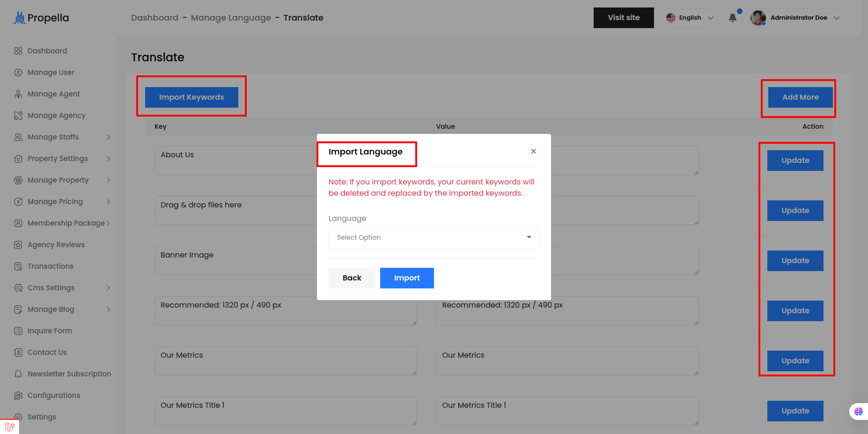Open Configurations menu item
868x434 pixels.
54,396
